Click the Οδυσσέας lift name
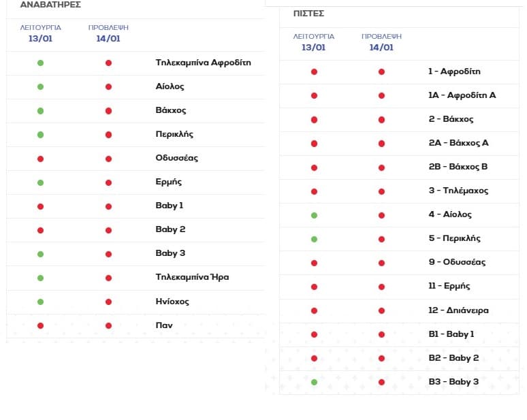Viewport: 527px width, 420px height. point(176,158)
